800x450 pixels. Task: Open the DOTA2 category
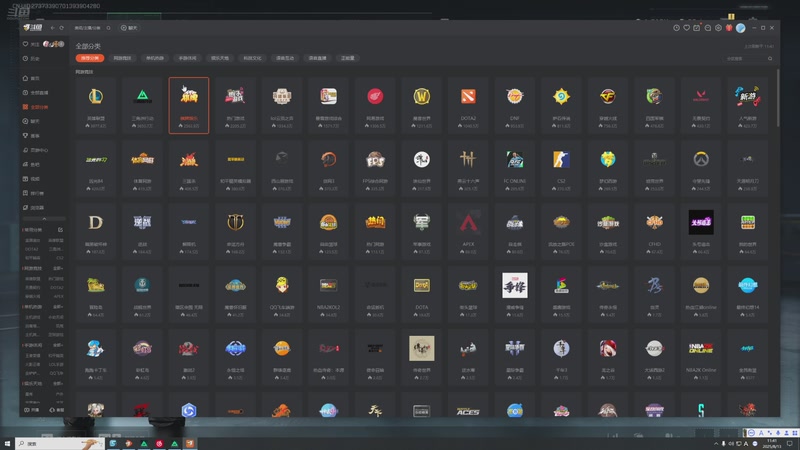(468, 106)
